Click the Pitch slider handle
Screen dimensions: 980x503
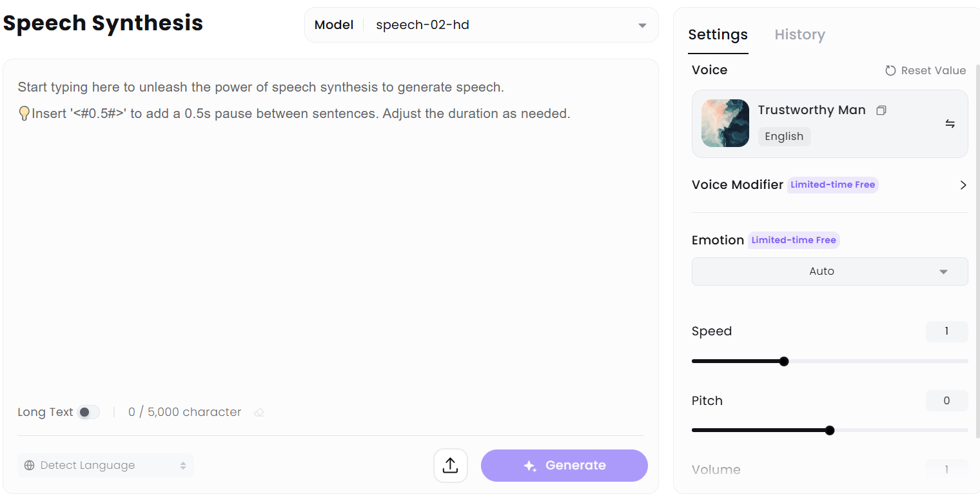[x=830, y=430]
